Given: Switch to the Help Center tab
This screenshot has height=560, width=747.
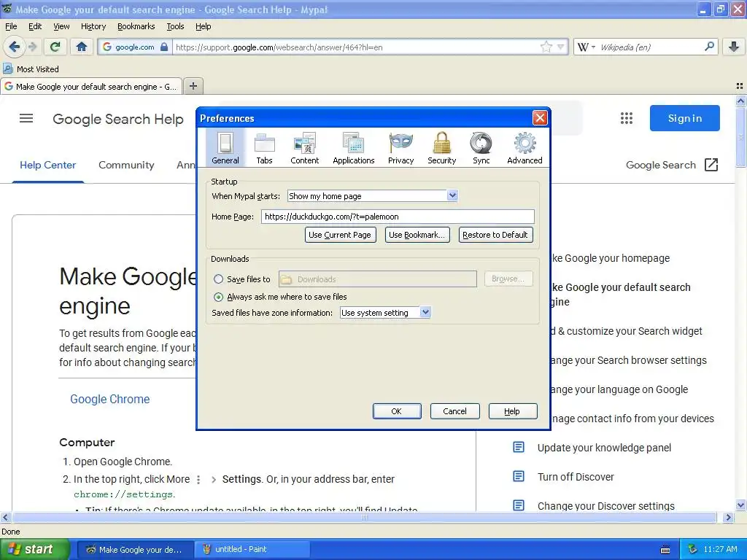Looking at the screenshot, I should click(47, 165).
